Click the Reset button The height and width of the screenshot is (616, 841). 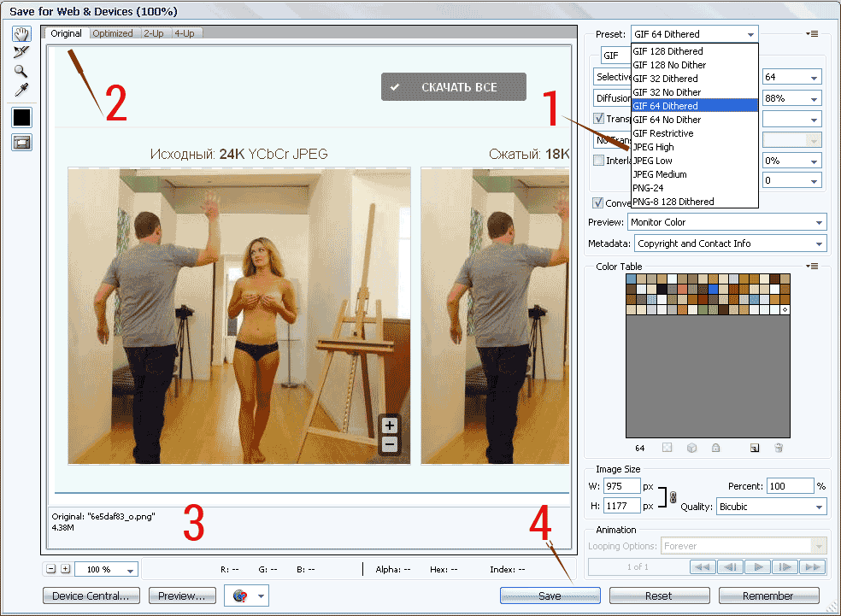[659, 595]
